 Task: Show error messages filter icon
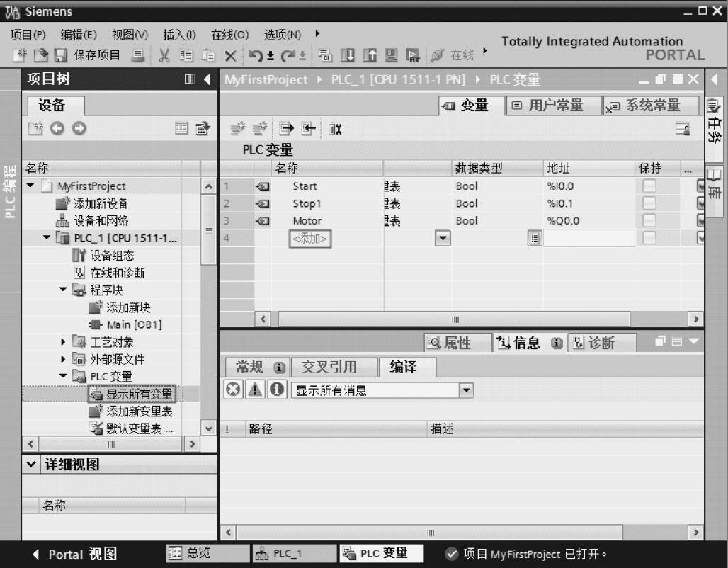click(x=233, y=390)
